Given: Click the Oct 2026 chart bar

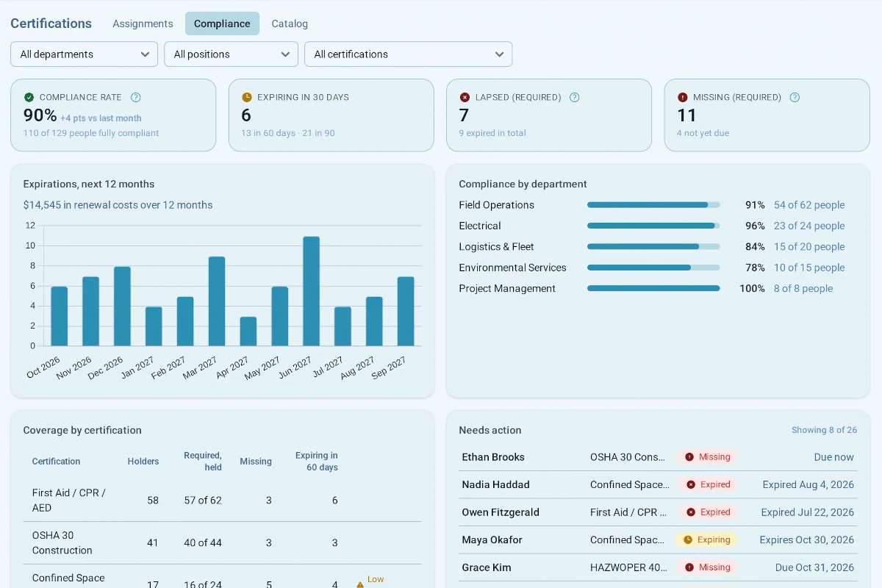Looking at the screenshot, I should 59,316.
